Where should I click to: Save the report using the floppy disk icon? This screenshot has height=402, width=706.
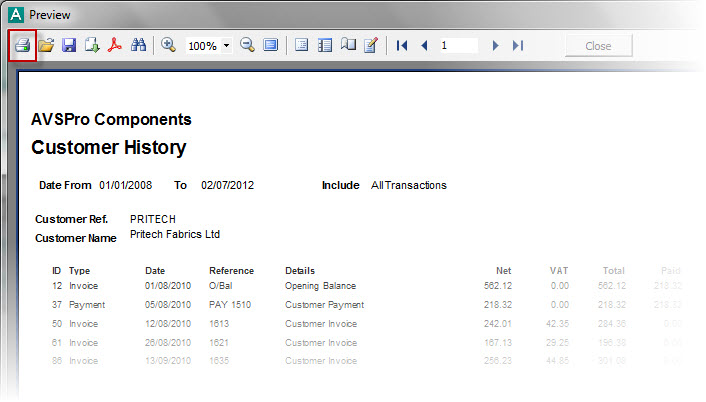[69, 46]
